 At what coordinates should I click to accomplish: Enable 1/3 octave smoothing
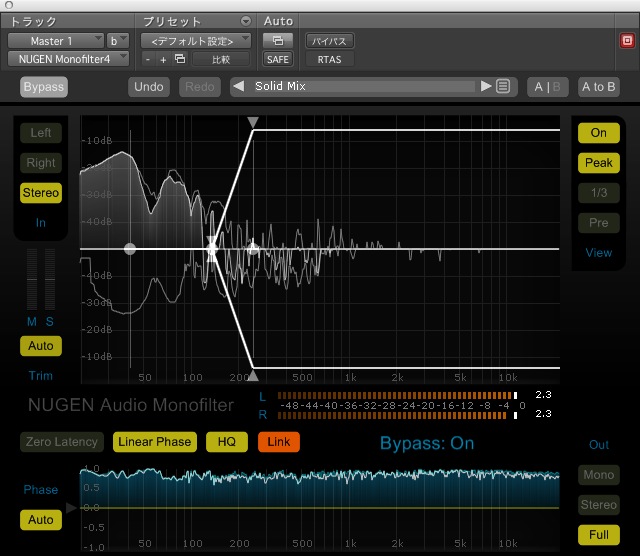click(x=598, y=193)
